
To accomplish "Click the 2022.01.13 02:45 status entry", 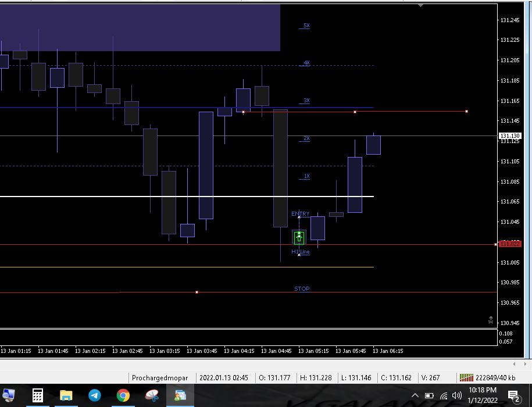I will point(224,377).
